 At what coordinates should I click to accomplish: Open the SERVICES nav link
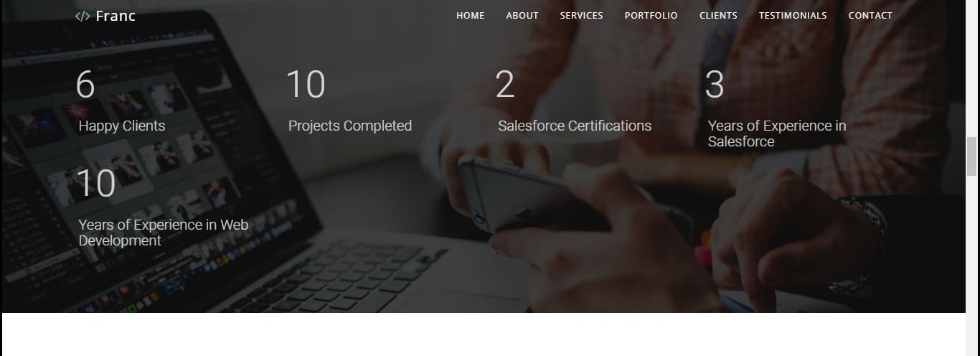[581, 15]
